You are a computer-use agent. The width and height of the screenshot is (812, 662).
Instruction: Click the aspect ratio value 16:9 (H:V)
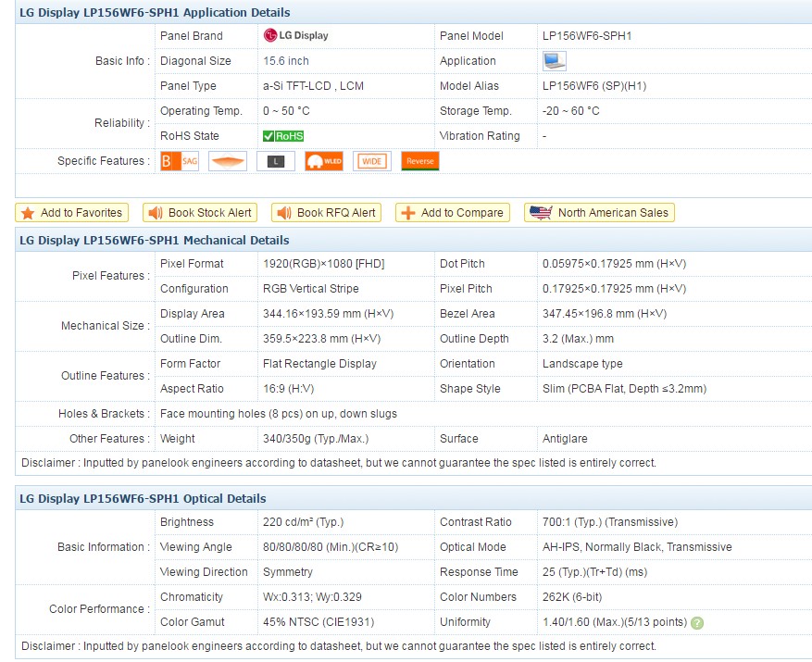click(x=289, y=389)
